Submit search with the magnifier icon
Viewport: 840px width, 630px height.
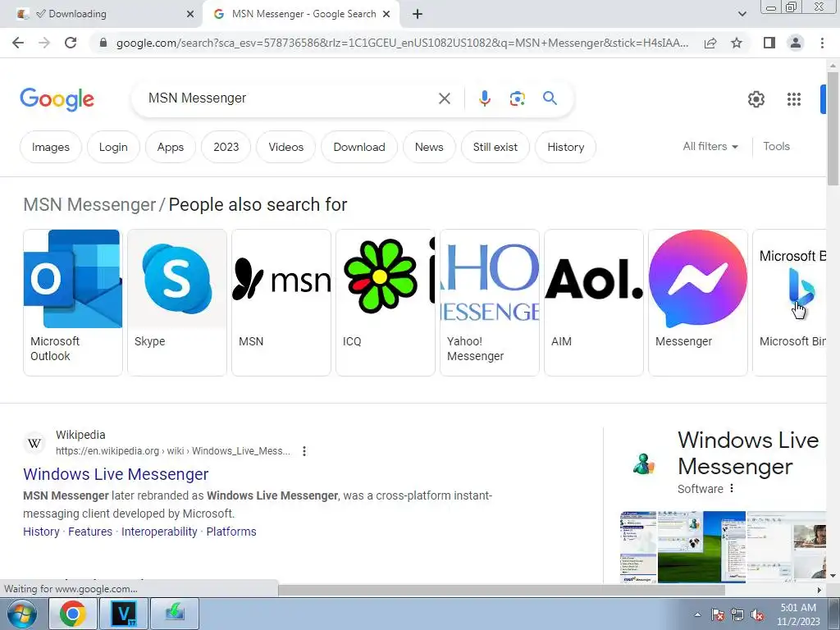pos(550,98)
